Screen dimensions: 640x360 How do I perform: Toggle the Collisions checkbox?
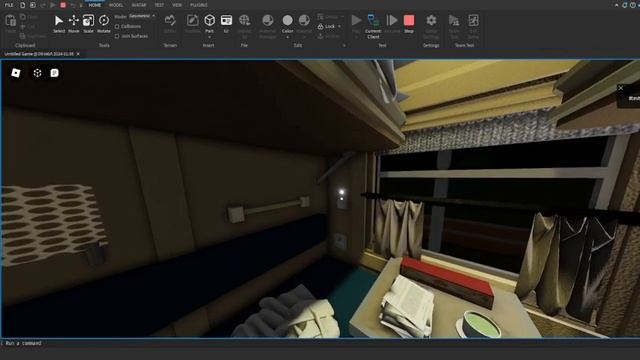(117, 27)
